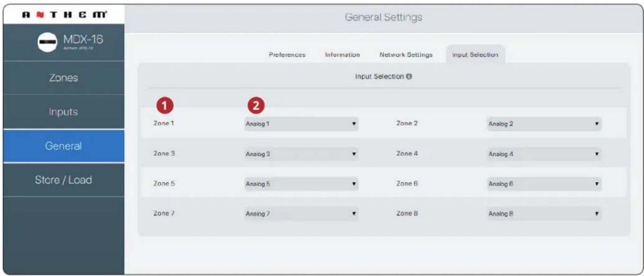Expand Zone 3 dropdown showing Analog 3
The width and height of the screenshot is (644, 276).
(301, 154)
